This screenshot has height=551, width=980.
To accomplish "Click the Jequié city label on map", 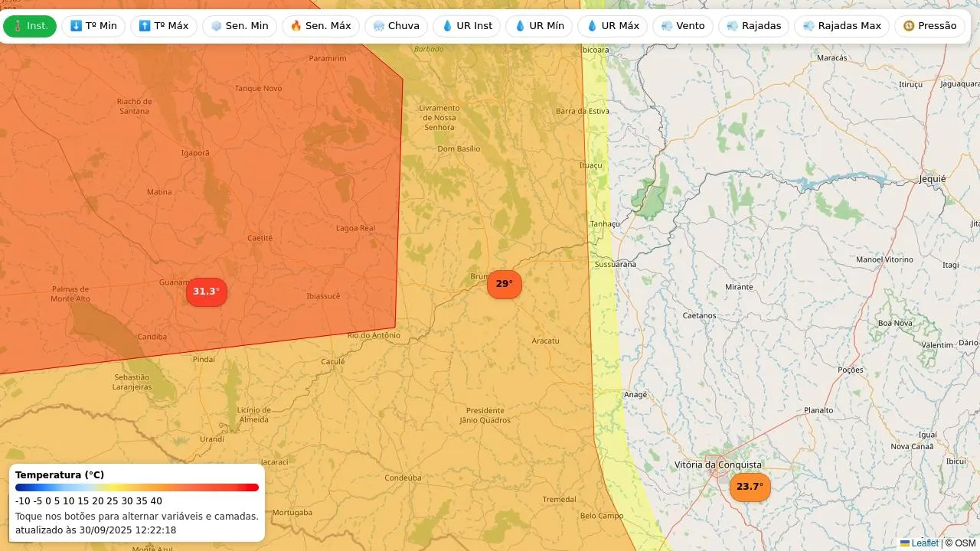I will click(x=932, y=179).
